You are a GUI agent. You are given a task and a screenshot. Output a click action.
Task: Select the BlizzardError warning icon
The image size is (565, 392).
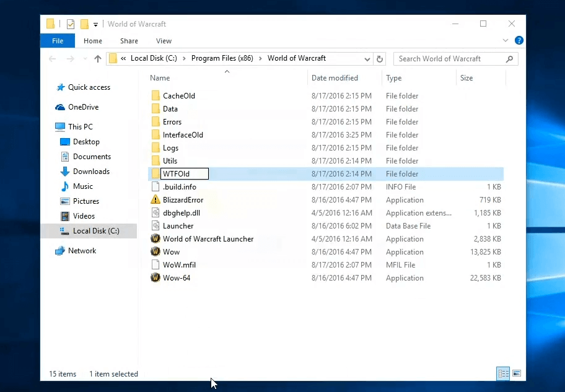click(x=155, y=199)
